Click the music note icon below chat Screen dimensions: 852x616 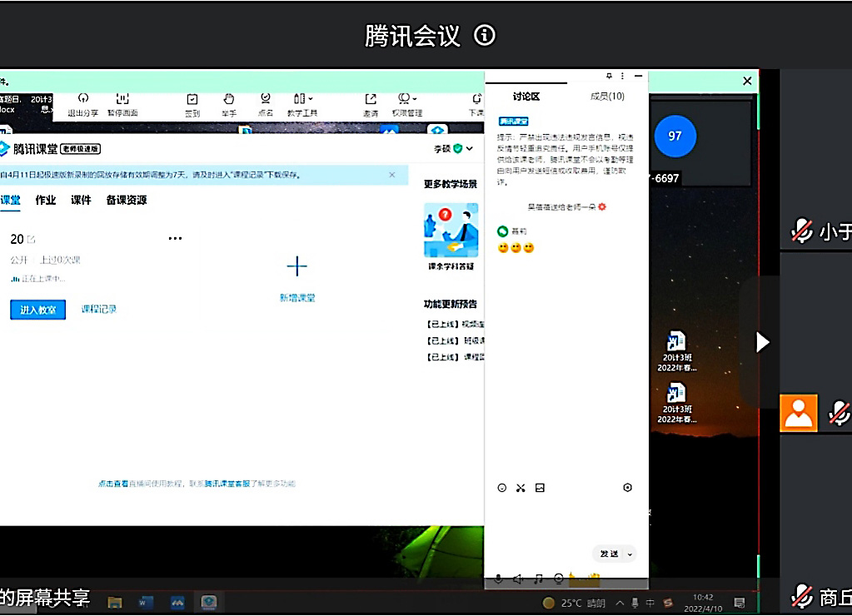click(539, 579)
